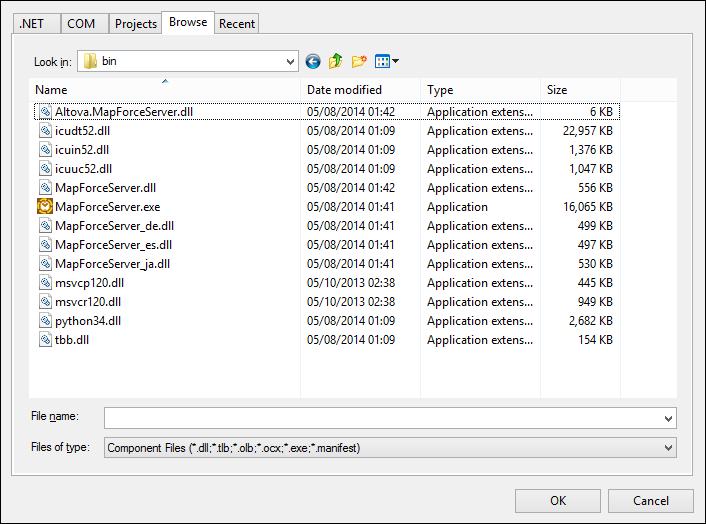Switch to the Recent tab
Image resolution: width=706 pixels, height=524 pixels.
click(237, 23)
